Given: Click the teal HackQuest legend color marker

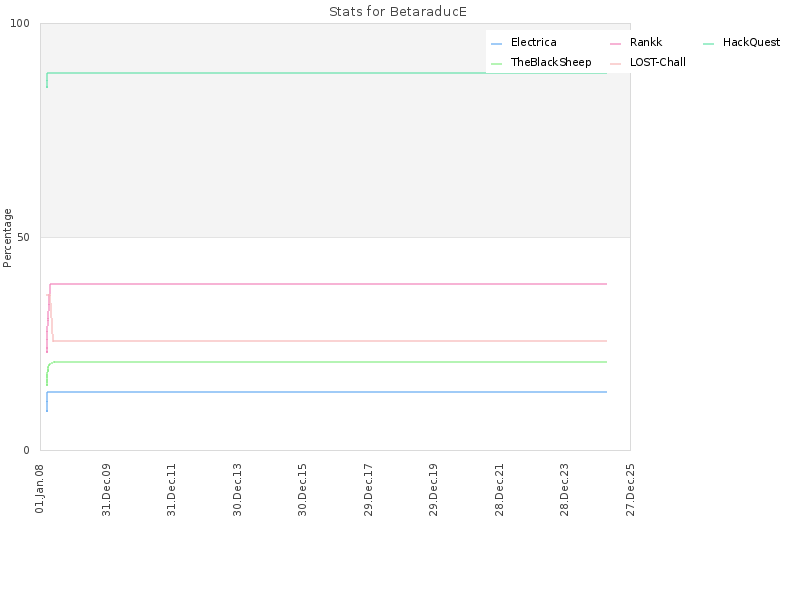Looking at the screenshot, I should 708,44.
